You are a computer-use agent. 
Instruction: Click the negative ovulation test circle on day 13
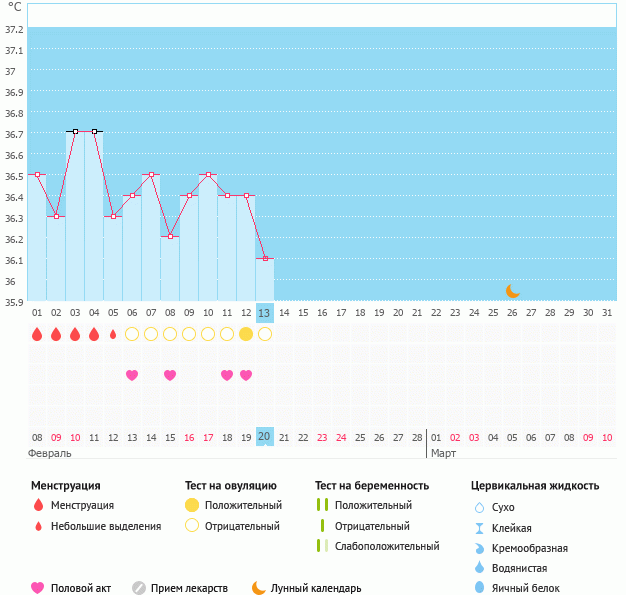(x=265, y=334)
